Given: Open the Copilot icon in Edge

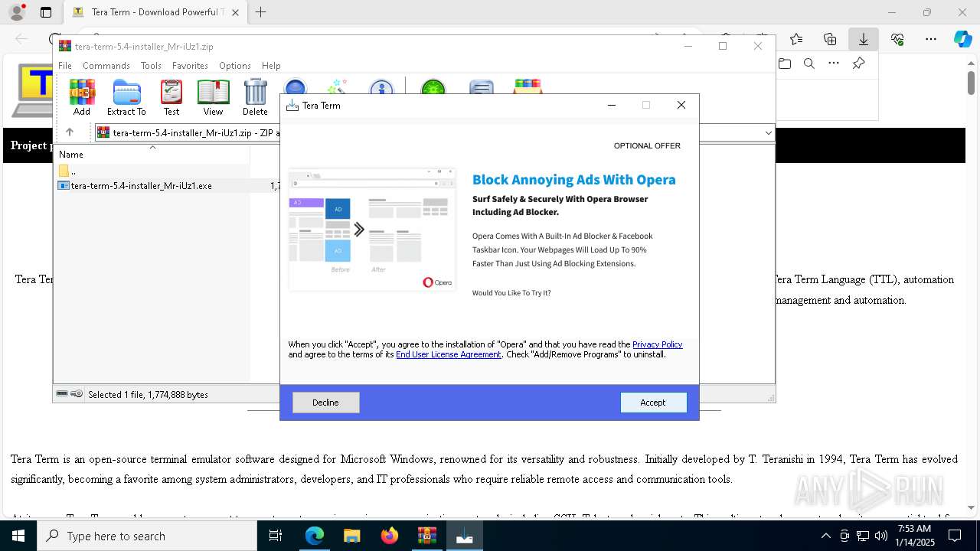Looking at the screenshot, I should pos(962,39).
